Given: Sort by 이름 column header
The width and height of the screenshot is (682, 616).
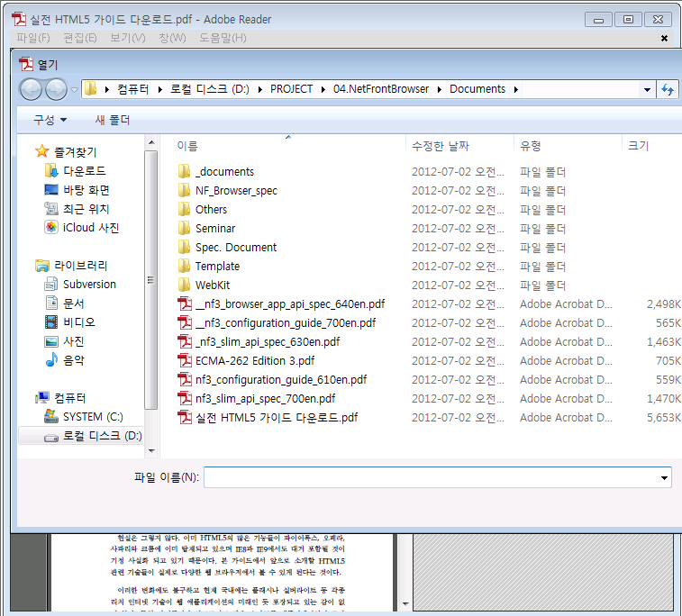Looking at the screenshot, I should pos(187,146).
